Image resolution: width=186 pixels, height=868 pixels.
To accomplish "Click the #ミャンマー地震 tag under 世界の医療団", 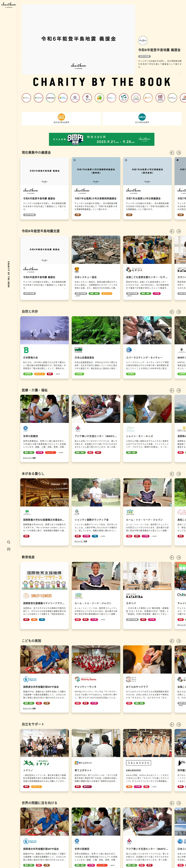I will [29, 458].
